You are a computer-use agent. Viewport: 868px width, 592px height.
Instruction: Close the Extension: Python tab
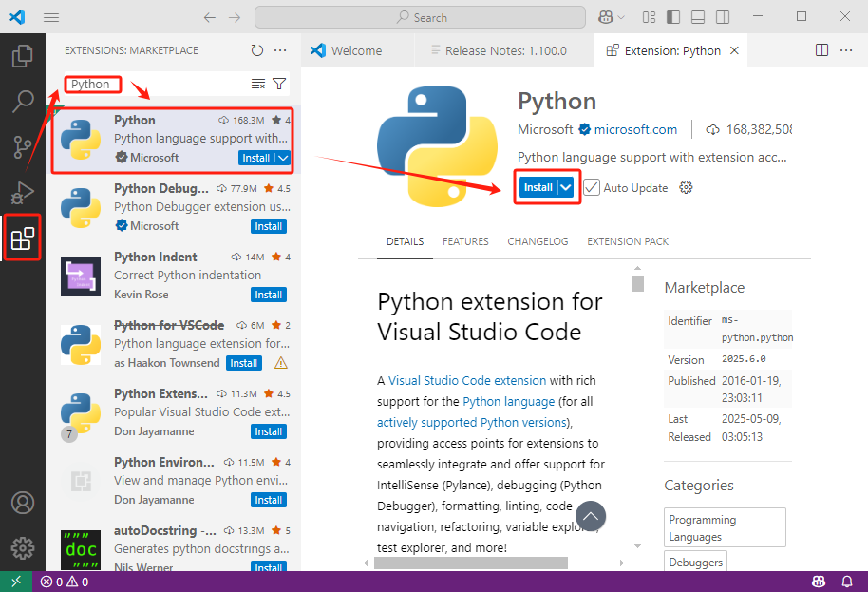pos(735,50)
